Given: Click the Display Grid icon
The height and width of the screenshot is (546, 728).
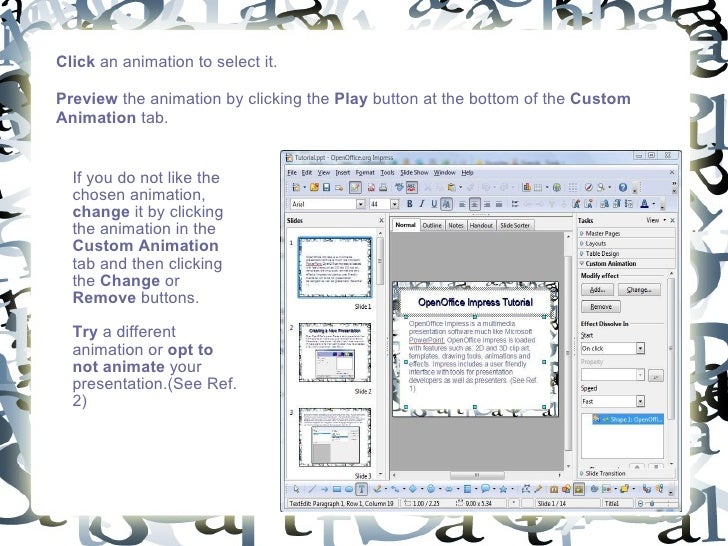Looking at the screenshot, I should pos(573,188).
